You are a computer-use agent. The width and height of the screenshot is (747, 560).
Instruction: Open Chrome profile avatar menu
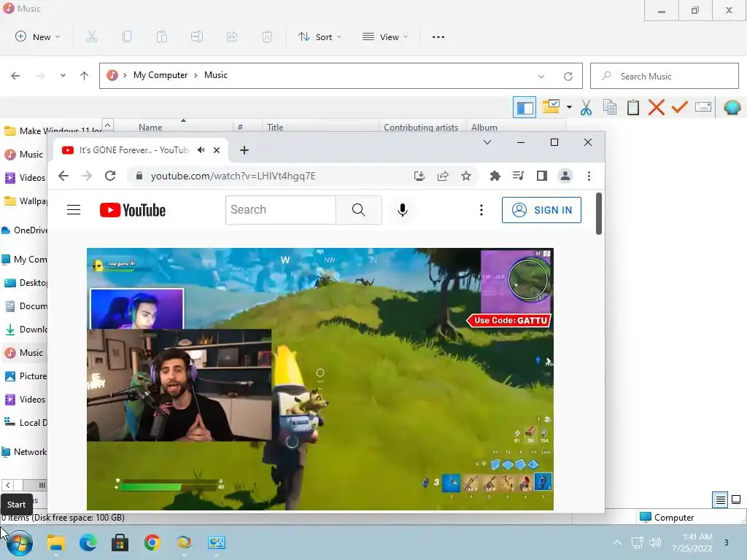coord(565,176)
